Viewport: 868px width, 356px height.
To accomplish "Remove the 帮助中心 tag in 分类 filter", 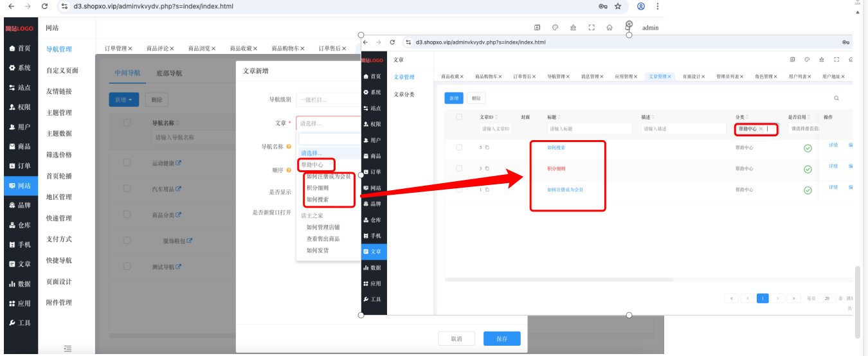I will click(x=761, y=129).
